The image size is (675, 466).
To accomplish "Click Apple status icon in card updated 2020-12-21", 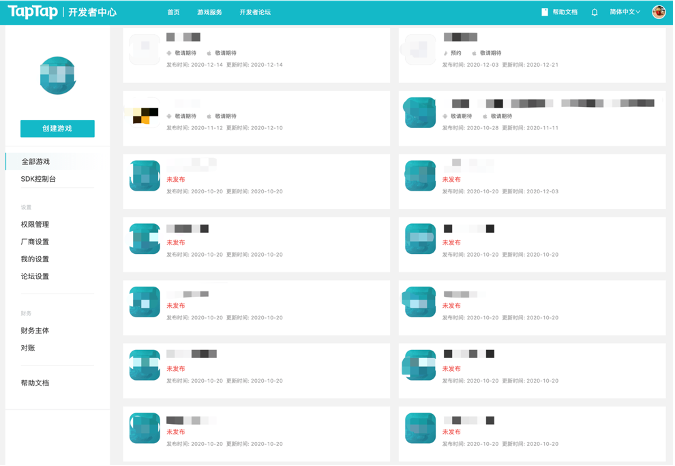I will coord(474,53).
